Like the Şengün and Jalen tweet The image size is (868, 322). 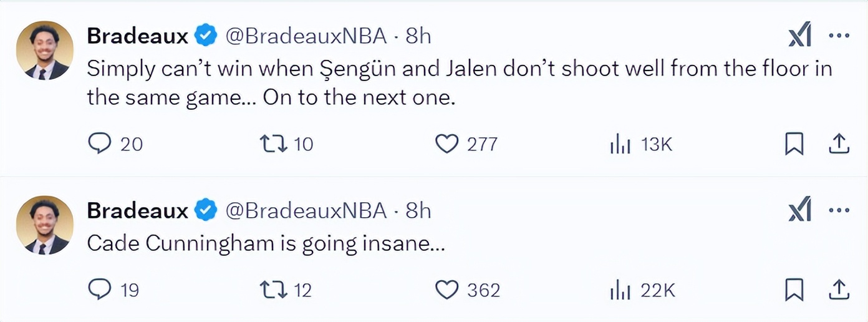tap(446, 144)
